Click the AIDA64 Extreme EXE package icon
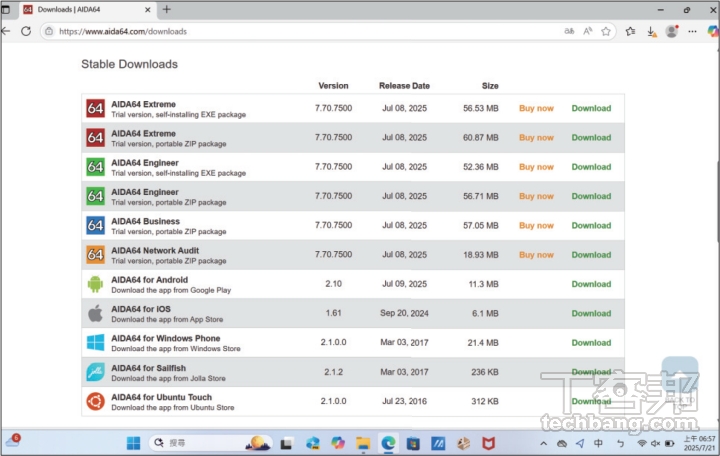This screenshot has height=456, width=720. click(95, 108)
